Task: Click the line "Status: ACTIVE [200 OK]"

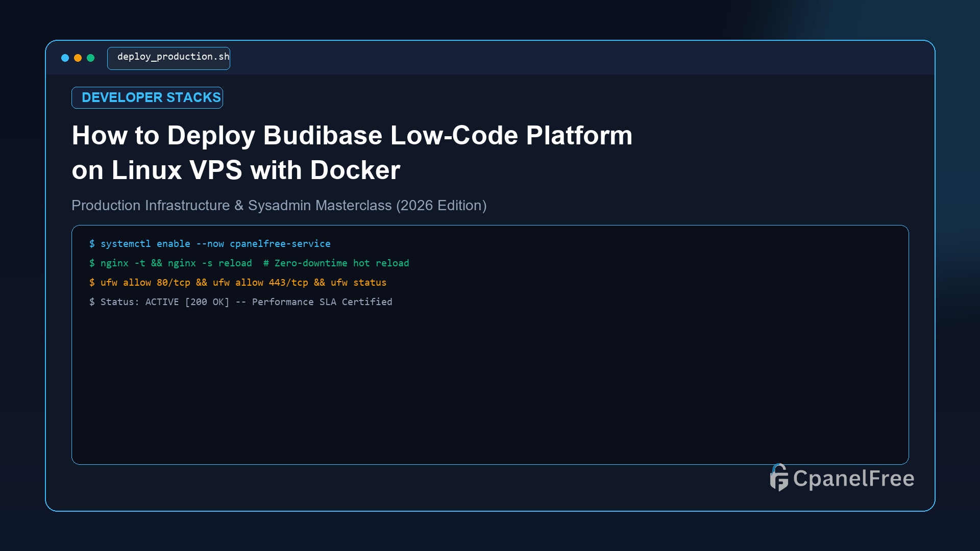Action: coord(240,302)
